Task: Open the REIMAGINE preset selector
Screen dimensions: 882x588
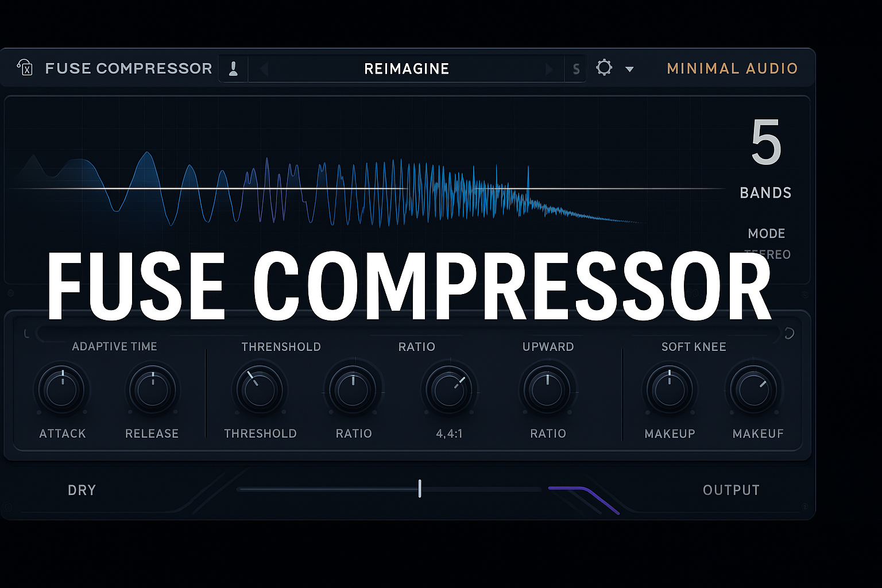Action: [407, 69]
